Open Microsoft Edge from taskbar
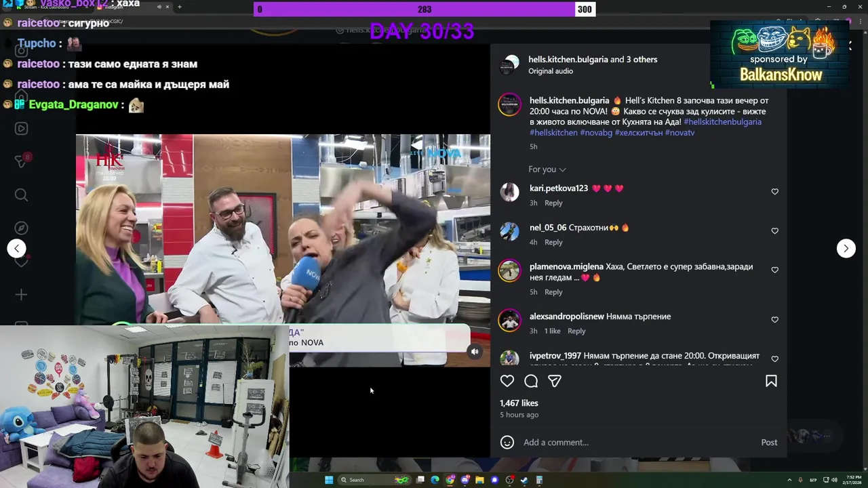 [x=435, y=480]
